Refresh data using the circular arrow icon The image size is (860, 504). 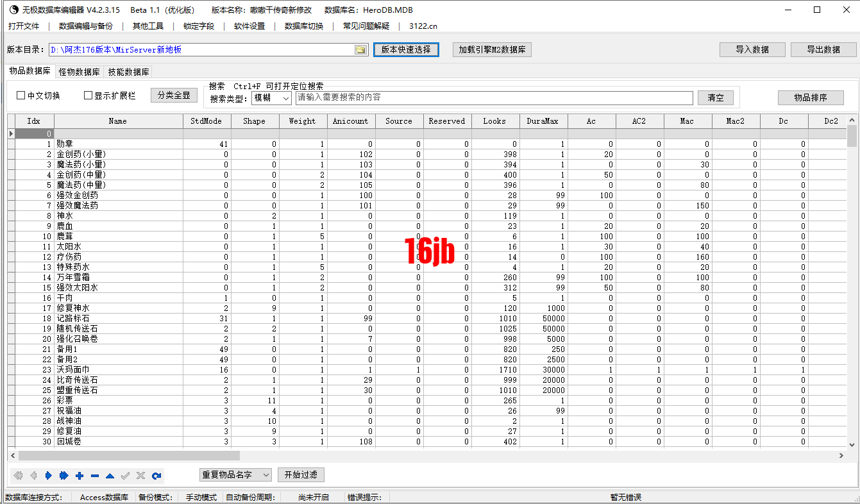tap(156, 475)
